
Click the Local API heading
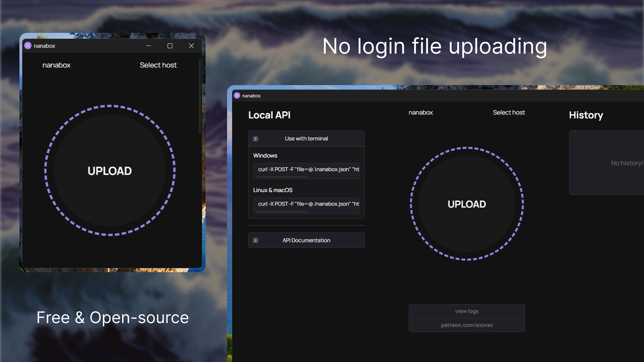point(269,115)
